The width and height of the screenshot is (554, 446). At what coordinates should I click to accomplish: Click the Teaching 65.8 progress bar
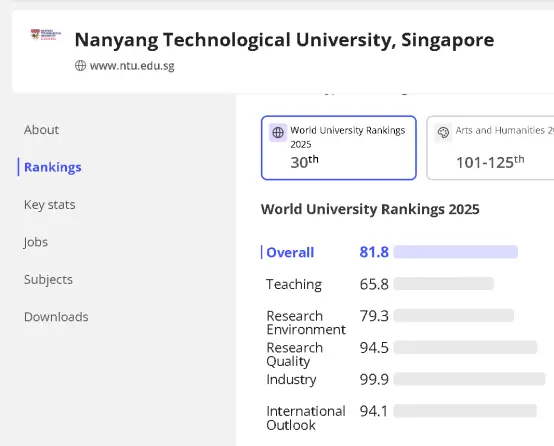tap(443, 284)
